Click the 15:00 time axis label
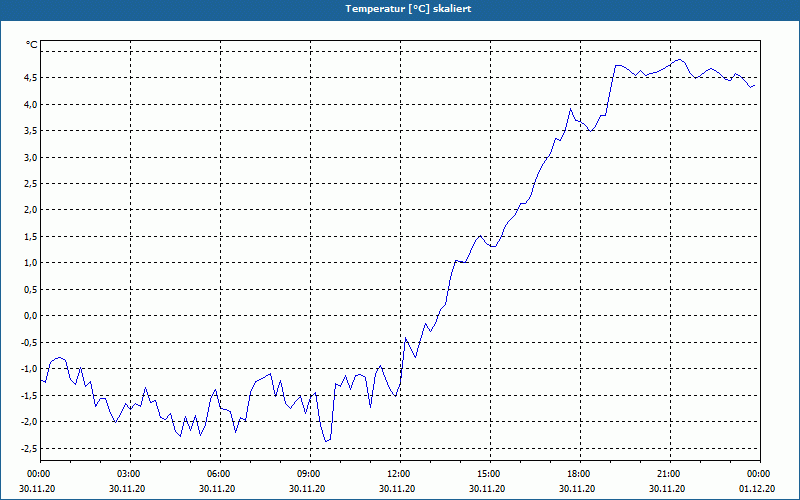Viewport: 800px width, 500px height. point(490,474)
